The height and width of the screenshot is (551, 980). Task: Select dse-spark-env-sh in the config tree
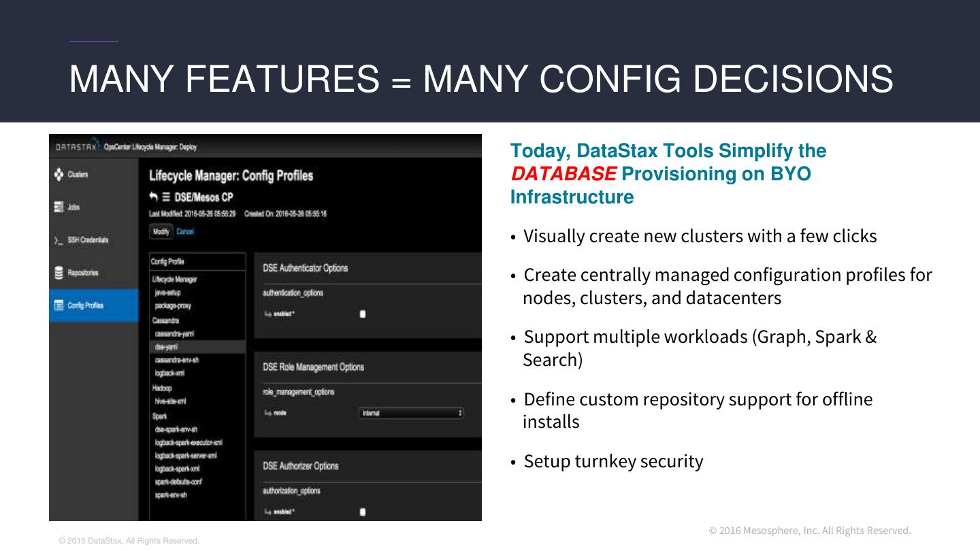pos(176,429)
